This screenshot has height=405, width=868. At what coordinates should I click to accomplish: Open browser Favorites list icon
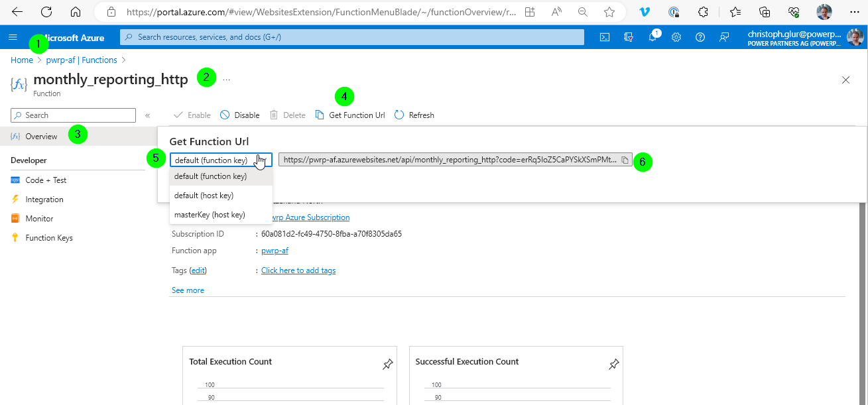[735, 12]
